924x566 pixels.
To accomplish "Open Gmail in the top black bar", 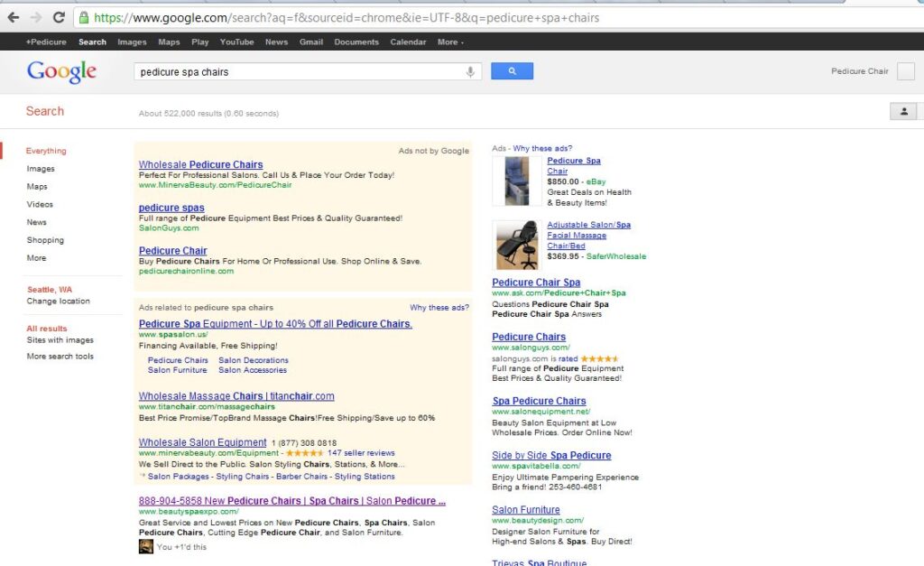I will pos(311,42).
